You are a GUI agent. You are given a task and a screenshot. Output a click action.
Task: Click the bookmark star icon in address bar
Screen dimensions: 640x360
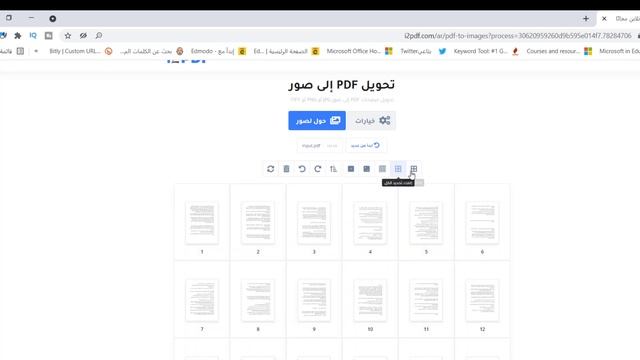[68, 36]
